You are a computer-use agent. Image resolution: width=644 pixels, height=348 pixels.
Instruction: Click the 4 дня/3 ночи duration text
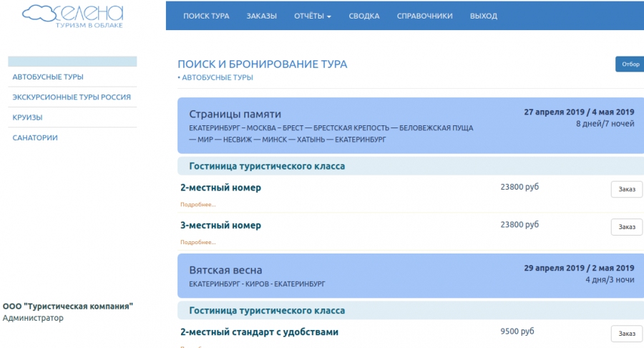[610, 280]
